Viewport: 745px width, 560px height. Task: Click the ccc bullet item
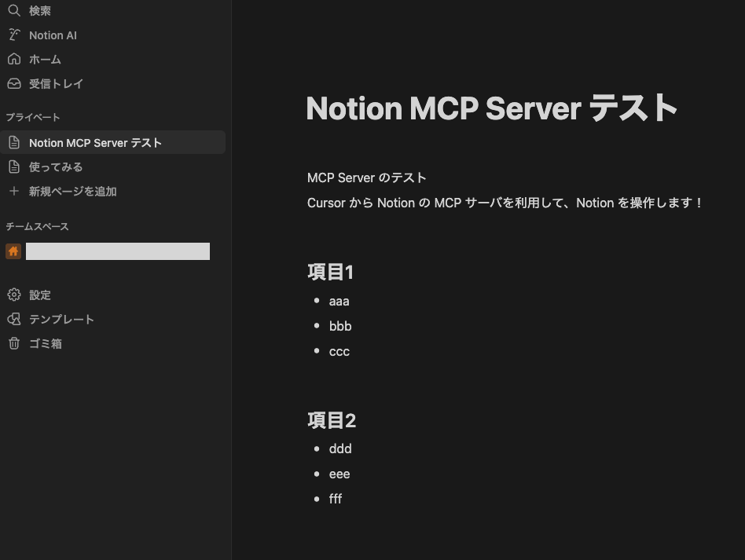(x=339, y=352)
